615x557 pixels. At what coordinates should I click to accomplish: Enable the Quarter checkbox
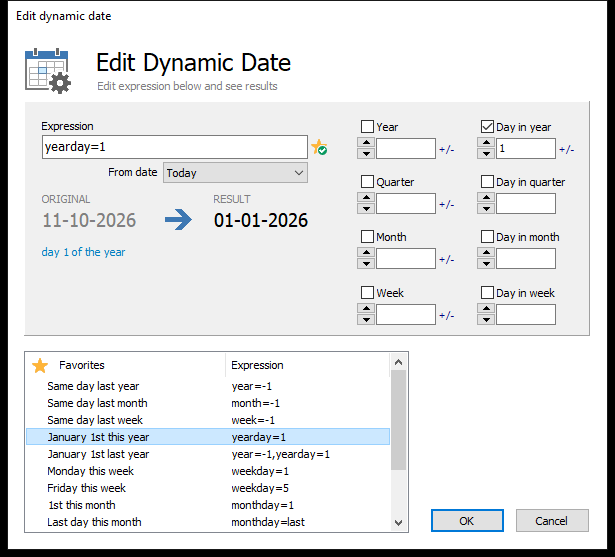tap(368, 182)
